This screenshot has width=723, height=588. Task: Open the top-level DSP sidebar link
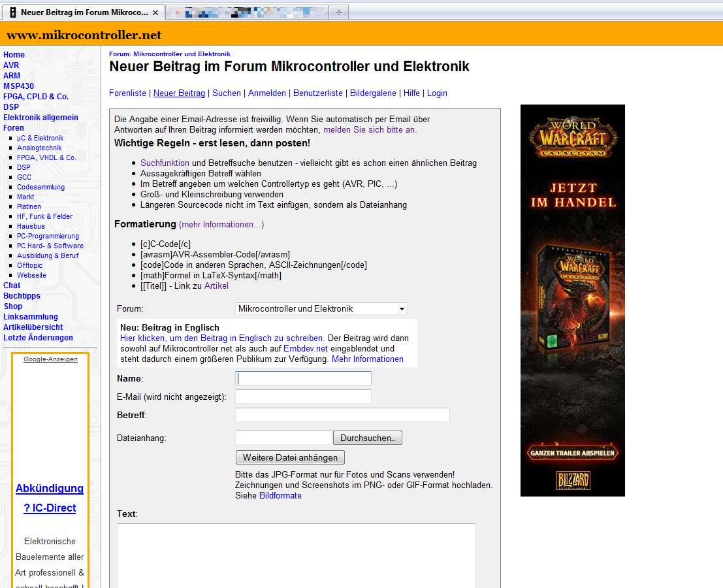point(11,107)
